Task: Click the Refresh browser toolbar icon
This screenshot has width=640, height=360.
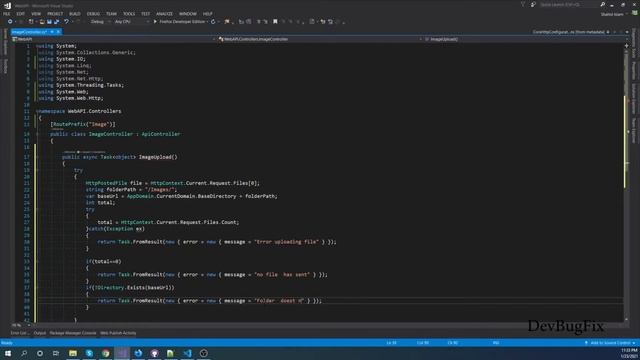Action: click(x=213, y=22)
